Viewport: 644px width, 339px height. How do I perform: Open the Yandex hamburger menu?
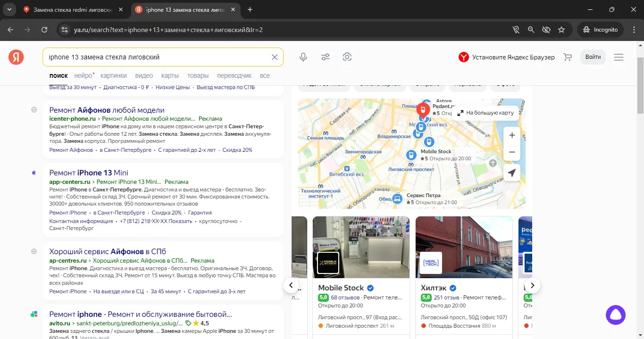point(619,57)
